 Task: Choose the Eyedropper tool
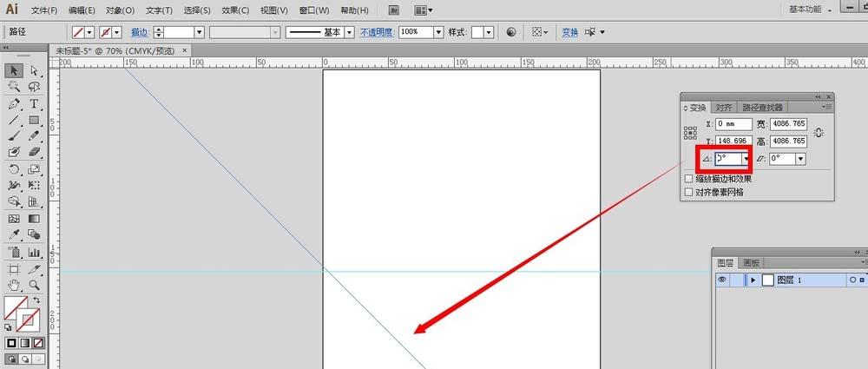point(14,235)
